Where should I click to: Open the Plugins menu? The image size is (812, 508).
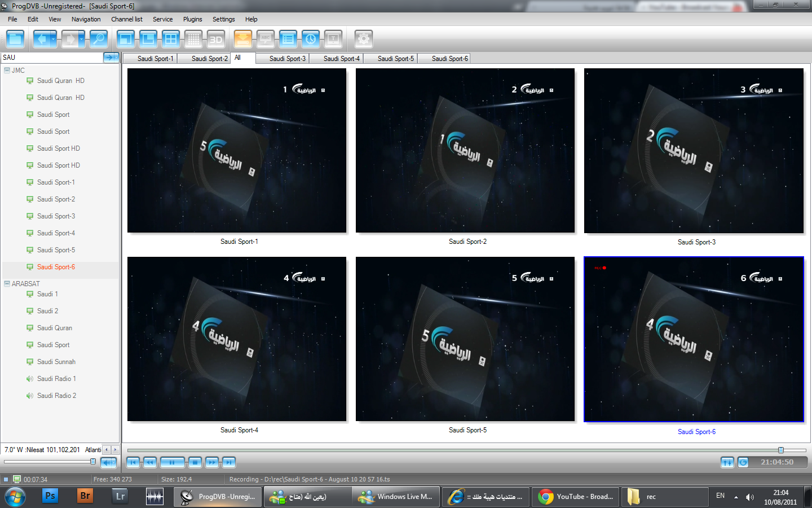192,19
